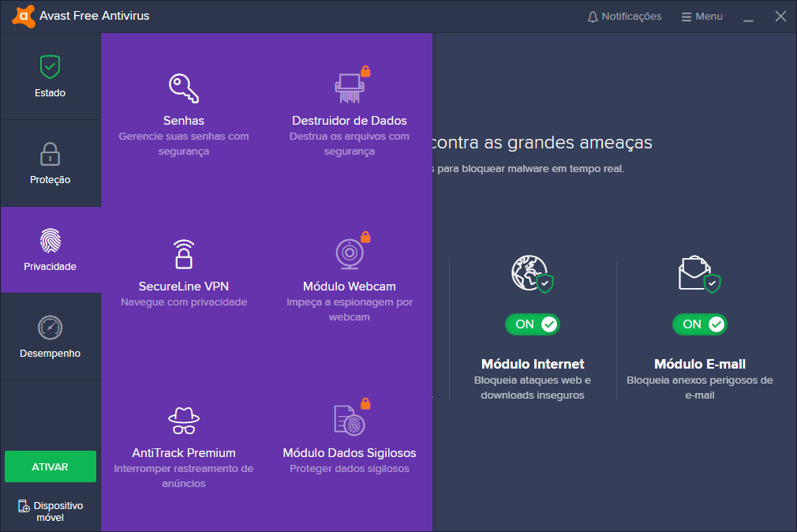Viewport: 797px width, 532px height.
Task: Click the Destruidor de Dados shredder icon
Action: (350, 88)
